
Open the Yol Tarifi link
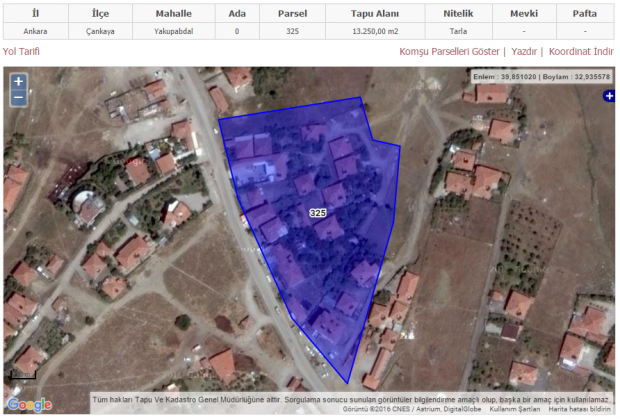coord(21,51)
